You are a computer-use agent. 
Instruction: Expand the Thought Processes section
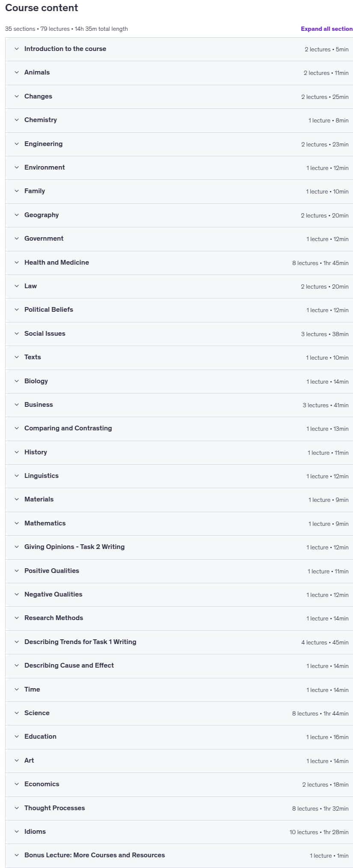click(x=179, y=808)
